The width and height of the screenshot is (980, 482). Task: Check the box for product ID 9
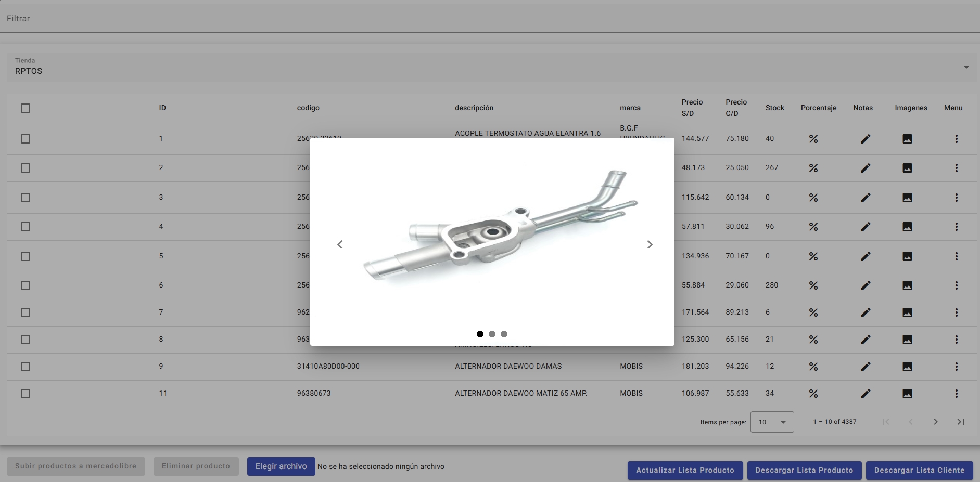click(26, 367)
